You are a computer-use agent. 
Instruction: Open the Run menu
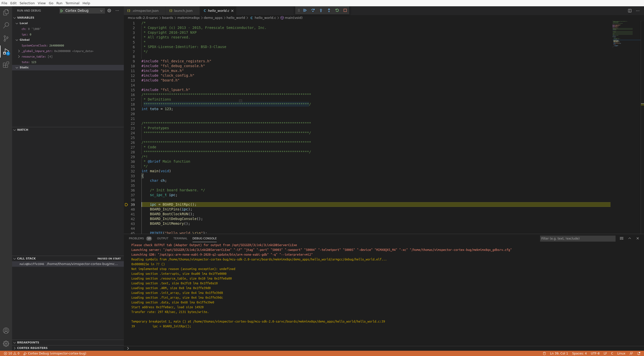[59, 3]
